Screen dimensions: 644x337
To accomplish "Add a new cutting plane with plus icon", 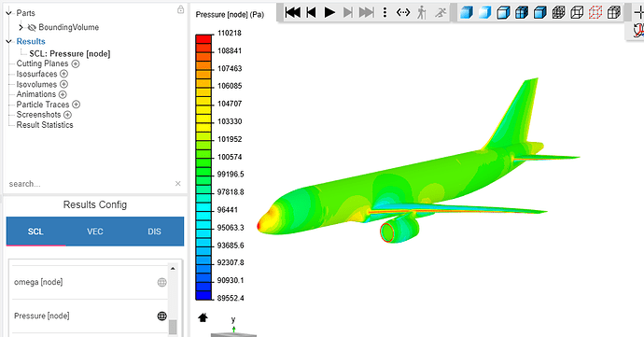I will tap(76, 63).
